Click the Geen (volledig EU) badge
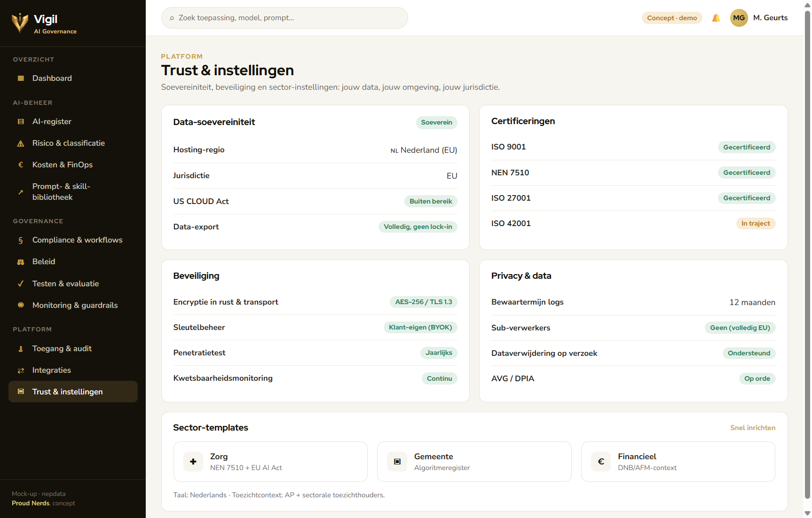The image size is (812, 518). point(740,328)
